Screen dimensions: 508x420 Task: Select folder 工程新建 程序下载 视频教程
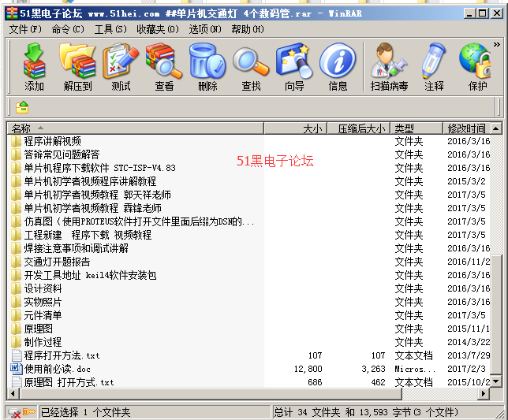click(x=88, y=235)
